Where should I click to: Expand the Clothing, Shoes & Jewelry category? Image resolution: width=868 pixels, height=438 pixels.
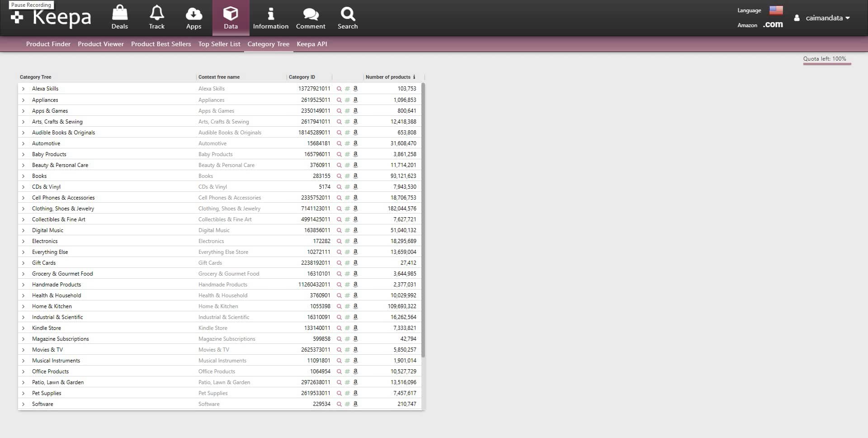click(23, 209)
